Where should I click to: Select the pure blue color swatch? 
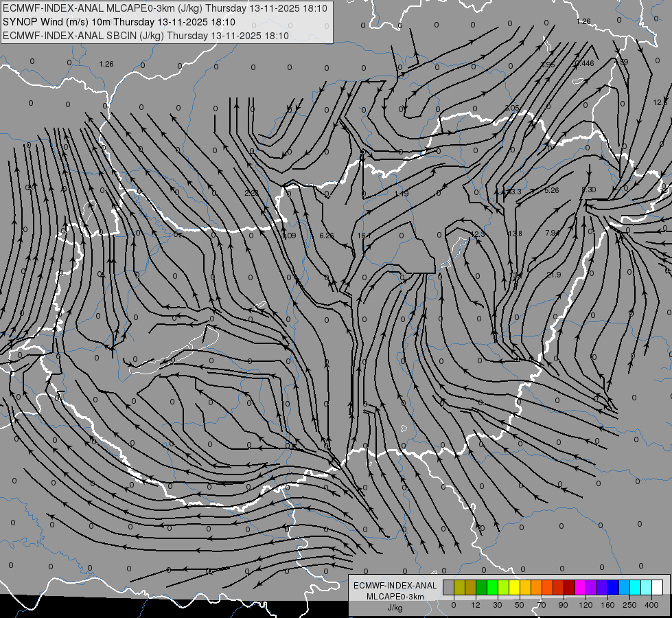[613, 587]
